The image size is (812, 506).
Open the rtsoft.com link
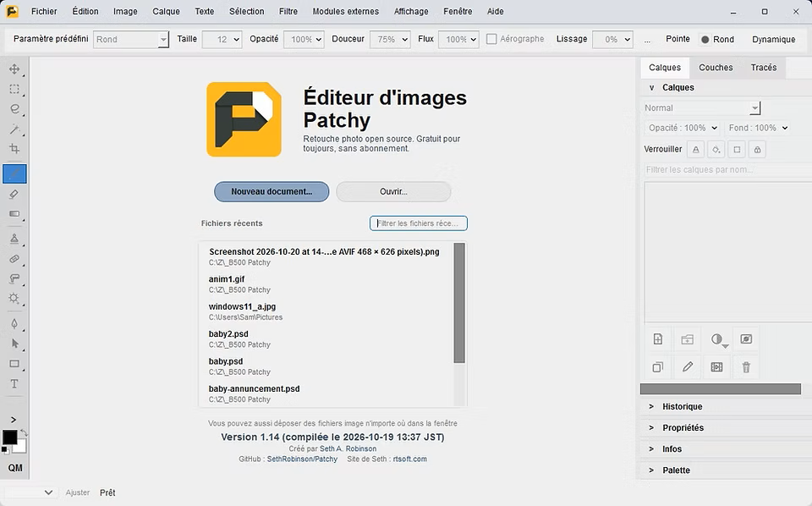point(409,459)
